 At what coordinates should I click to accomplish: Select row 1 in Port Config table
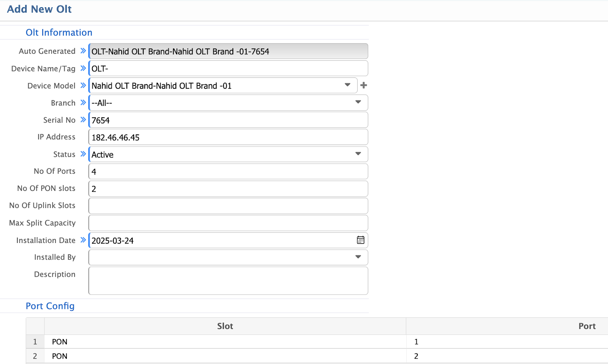click(x=35, y=342)
